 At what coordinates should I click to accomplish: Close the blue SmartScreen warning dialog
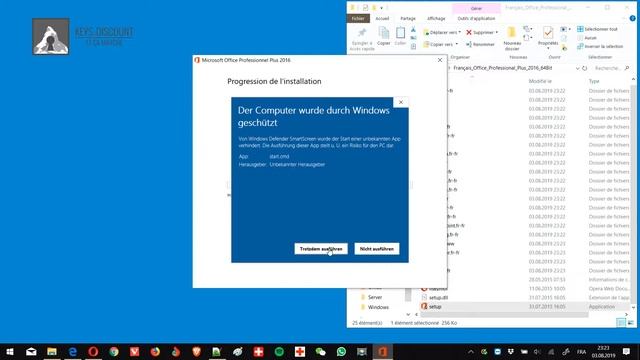point(401,102)
